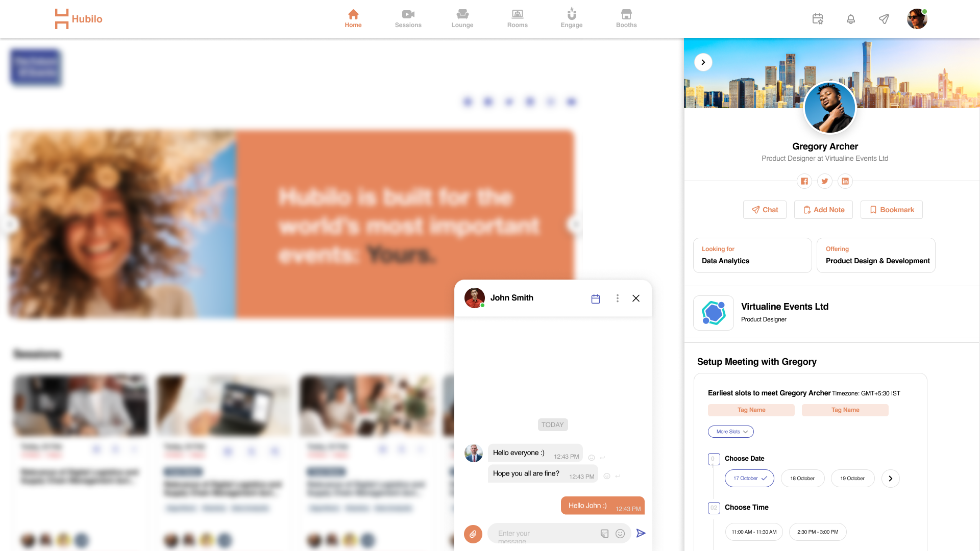Click the attachment paperclip in chat
The height and width of the screenshot is (551, 980).
pos(473,534)
